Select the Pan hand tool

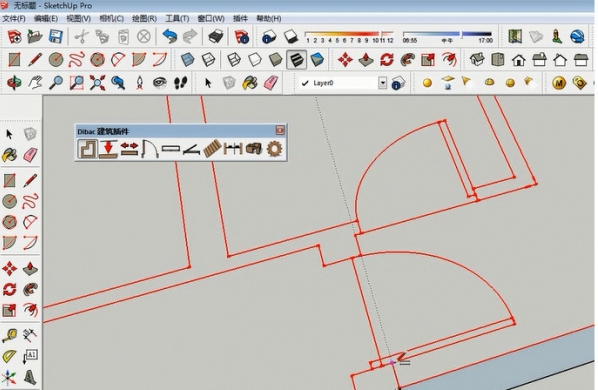click(35, 83)
